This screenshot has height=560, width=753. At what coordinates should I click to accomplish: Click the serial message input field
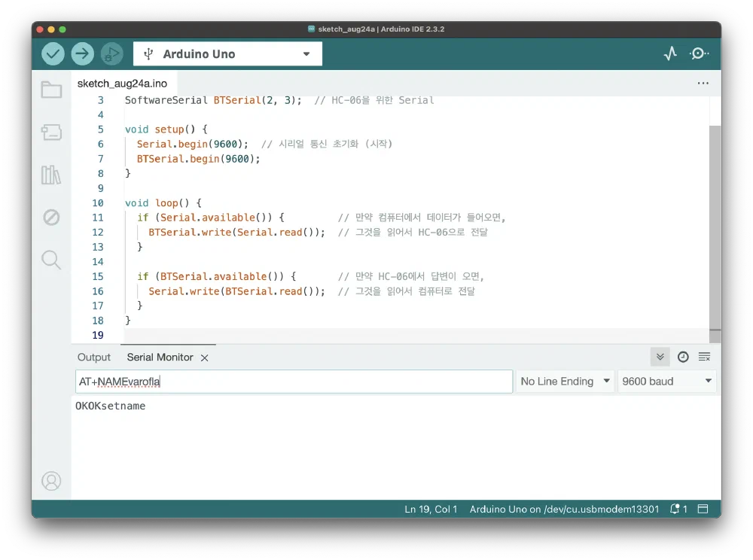294,382
